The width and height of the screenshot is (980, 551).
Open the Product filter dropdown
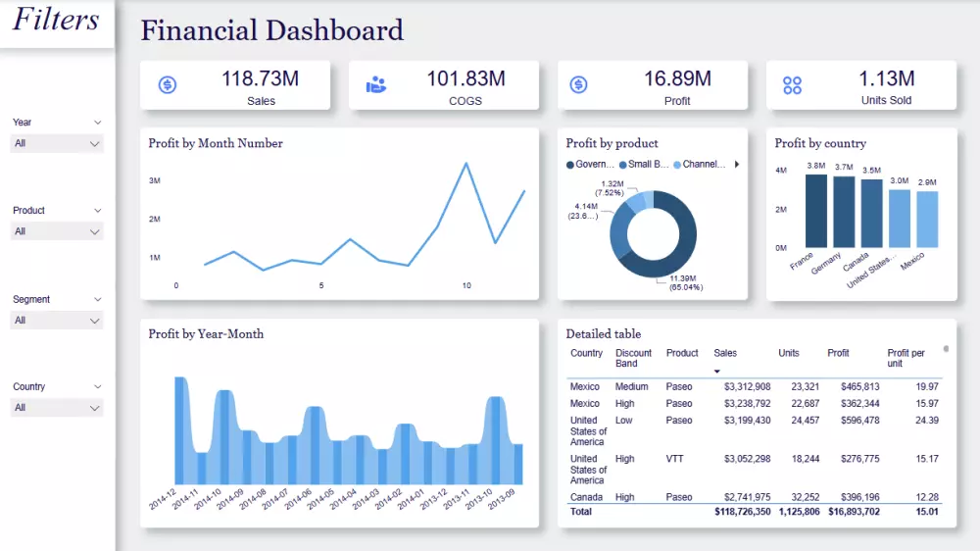pos(56,232)
